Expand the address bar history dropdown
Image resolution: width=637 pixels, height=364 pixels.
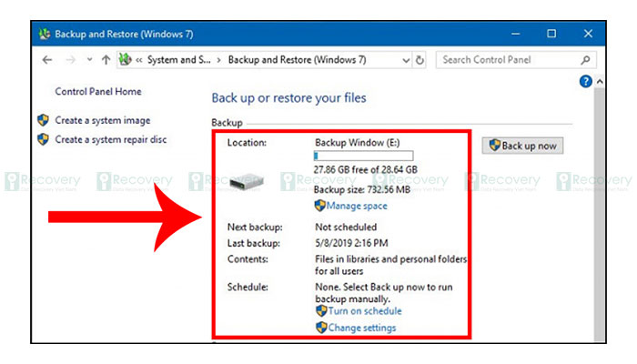tap(406, 61)
